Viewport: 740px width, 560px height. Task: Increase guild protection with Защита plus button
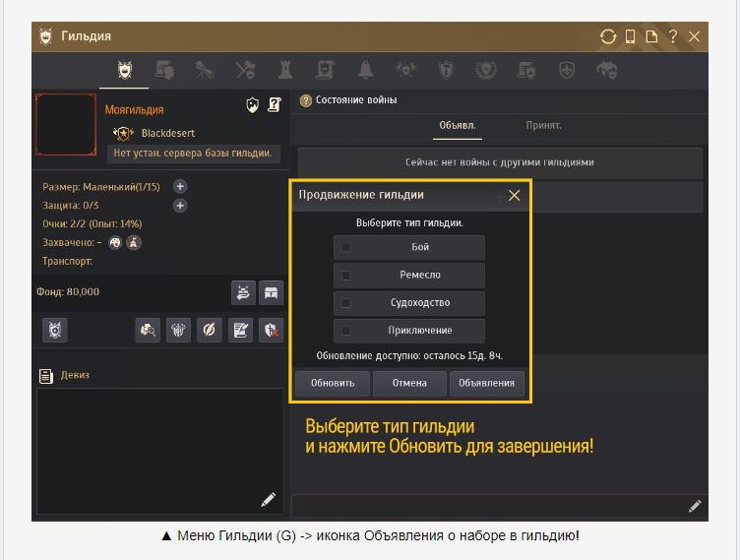click(180, 206)
